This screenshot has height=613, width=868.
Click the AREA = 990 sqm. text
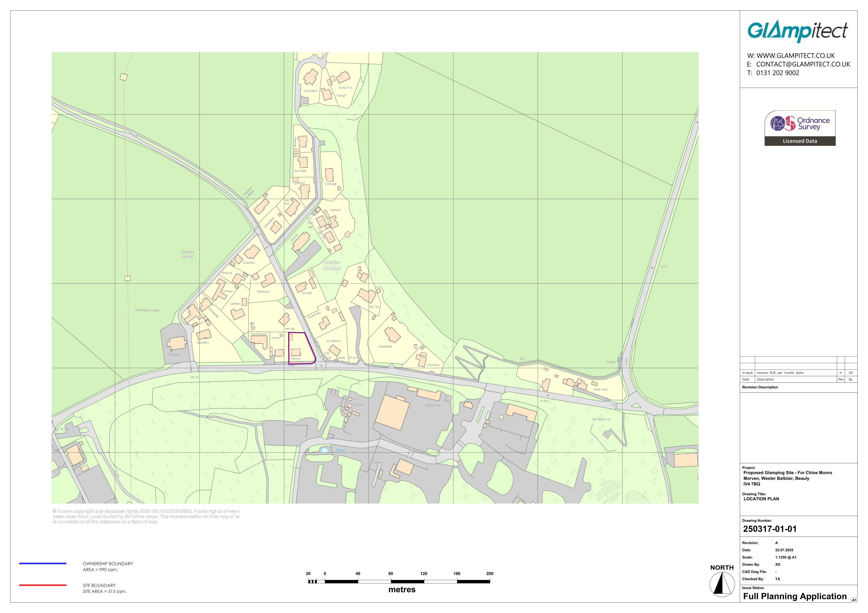(x=100, y=570)
